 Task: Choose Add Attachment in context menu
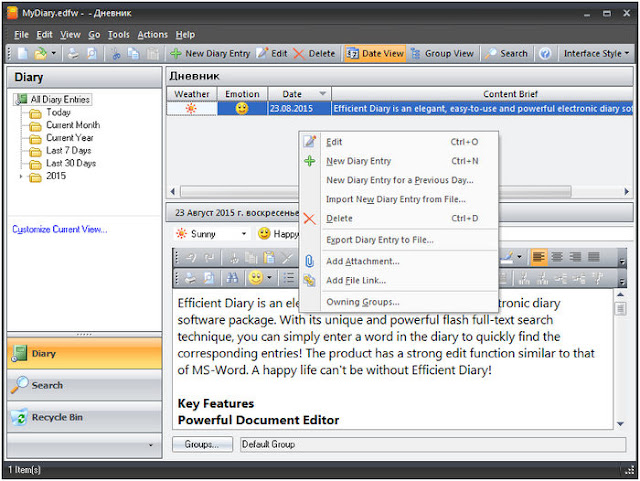[x=399, y=261]
